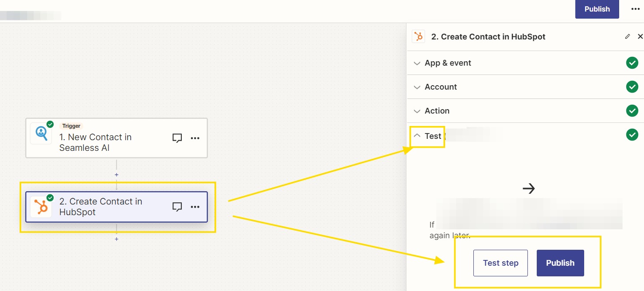The image size is (644, 291).
Task: Click the Publish button in Test section
Action: coord(560,263)
